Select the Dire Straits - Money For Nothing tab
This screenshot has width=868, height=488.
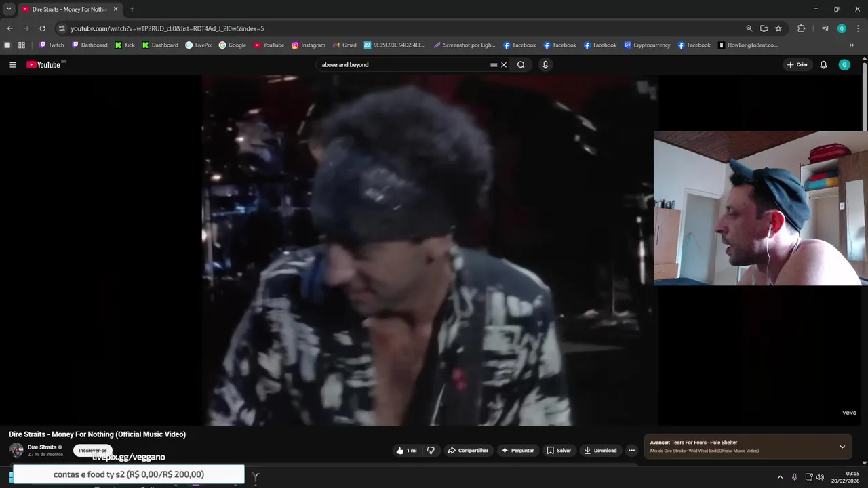pos(69,9)
